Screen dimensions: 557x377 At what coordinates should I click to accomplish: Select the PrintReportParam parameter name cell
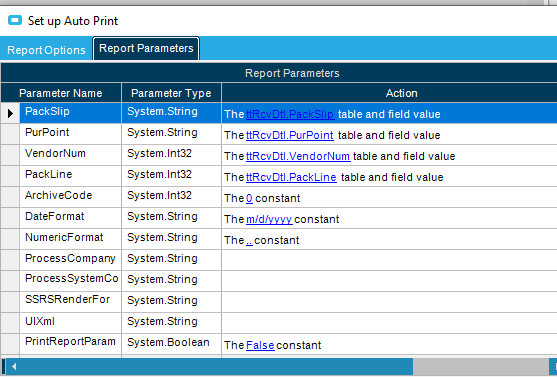70,343
